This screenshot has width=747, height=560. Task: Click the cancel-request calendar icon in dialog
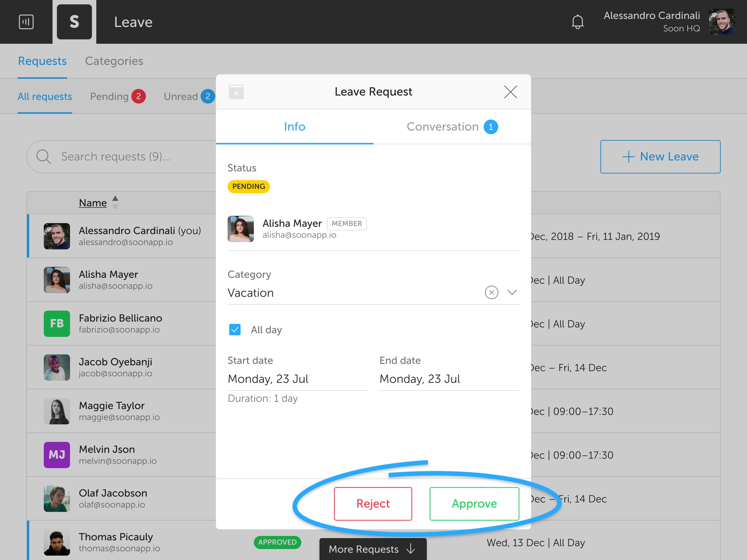(236, 92)
